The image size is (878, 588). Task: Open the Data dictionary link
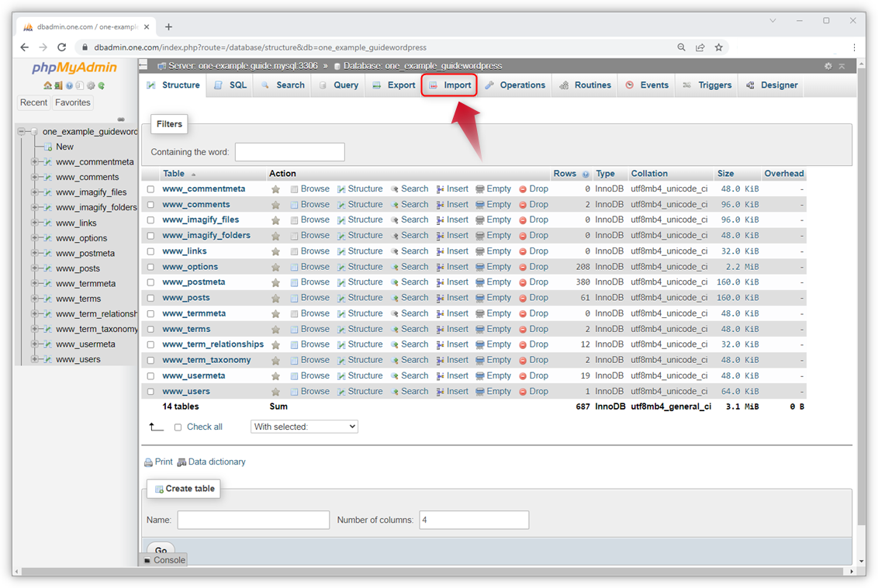(x=216, y=462)
